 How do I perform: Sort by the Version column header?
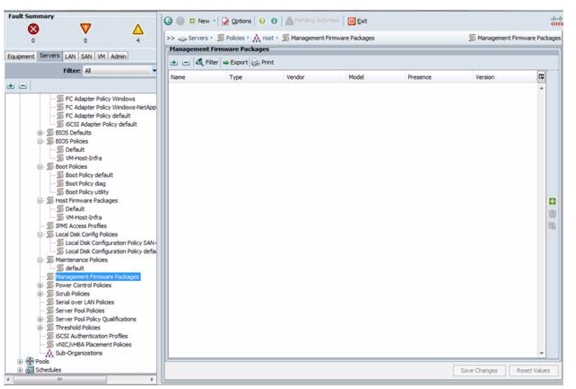[485, 77]
